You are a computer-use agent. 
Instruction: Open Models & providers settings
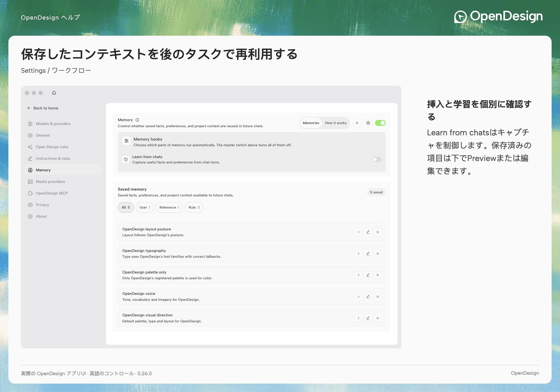tap(63, 124)
